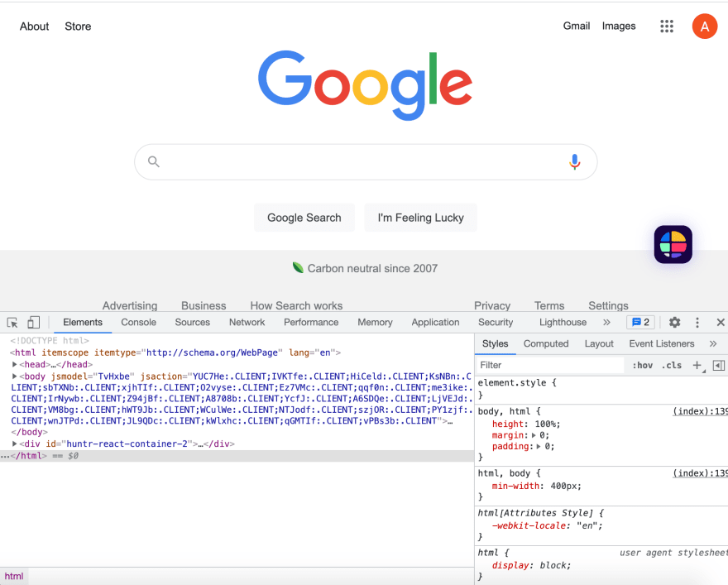The height and width of the screenshot is (585, 728).
Task: Select the Computed sidebar tab
Action: tap(546, 343)
